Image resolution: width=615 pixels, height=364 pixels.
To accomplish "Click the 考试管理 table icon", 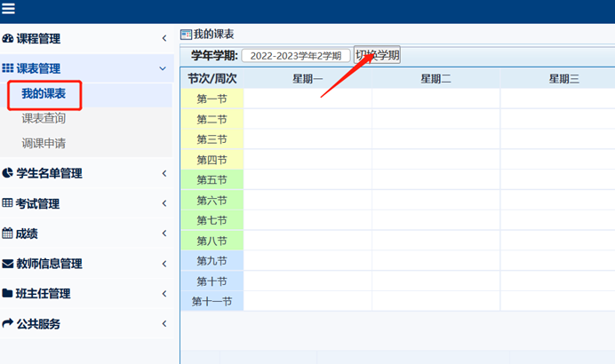I will click(x=8, y=203).
